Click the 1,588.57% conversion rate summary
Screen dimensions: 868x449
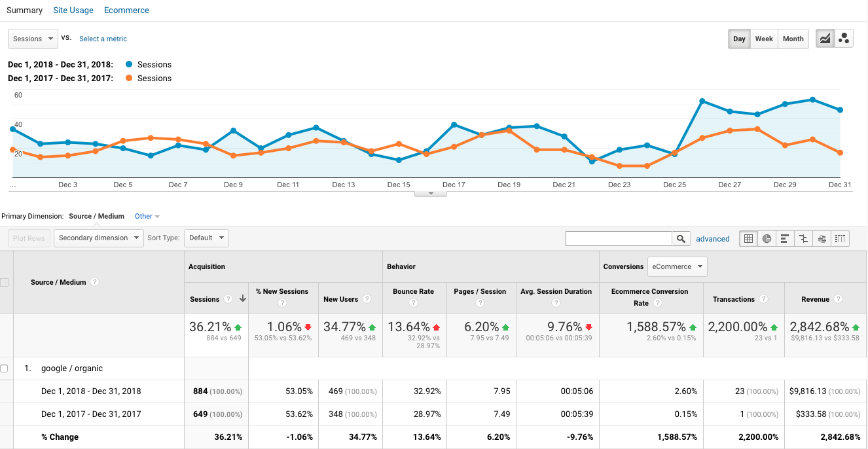[x=655, y=327]
